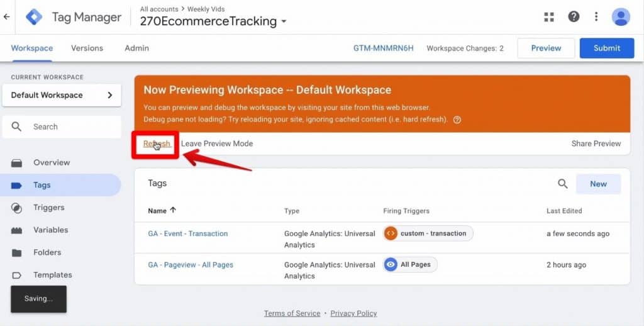Click the debug pane help icon
Image resolution: width=644 pixels, height=326 pixels.
(457, 120)
